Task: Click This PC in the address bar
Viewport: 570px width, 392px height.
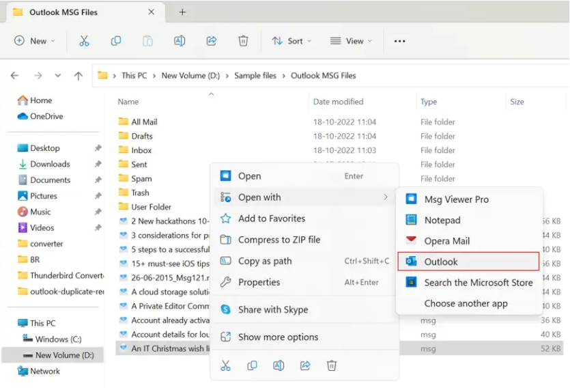Action: coord(134,76)
